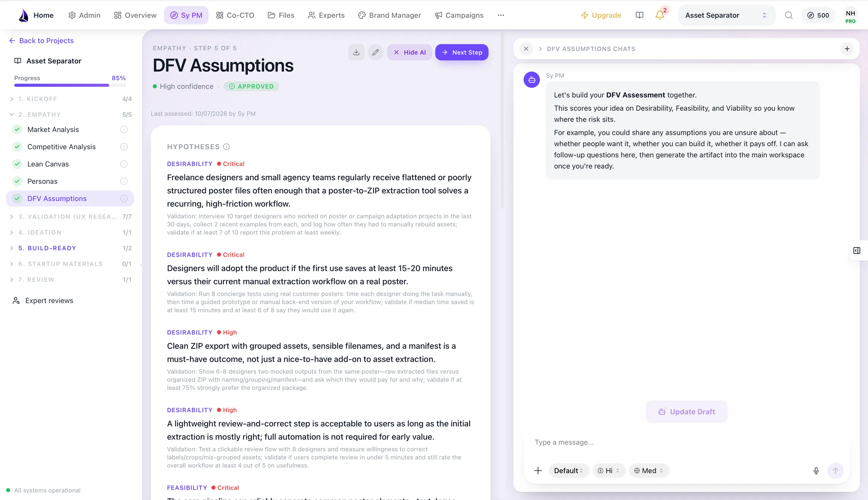Click the Hypotheses info icon

[226, 147]
